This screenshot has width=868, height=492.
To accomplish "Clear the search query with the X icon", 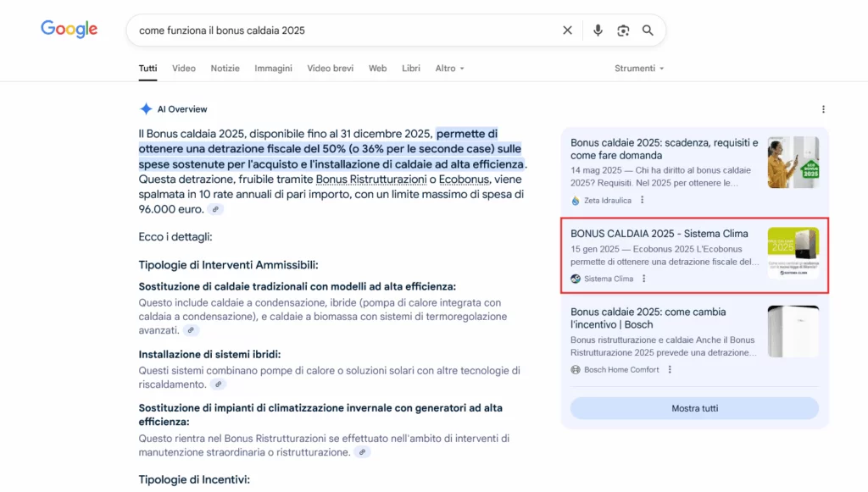I will (x=567, y=30).
